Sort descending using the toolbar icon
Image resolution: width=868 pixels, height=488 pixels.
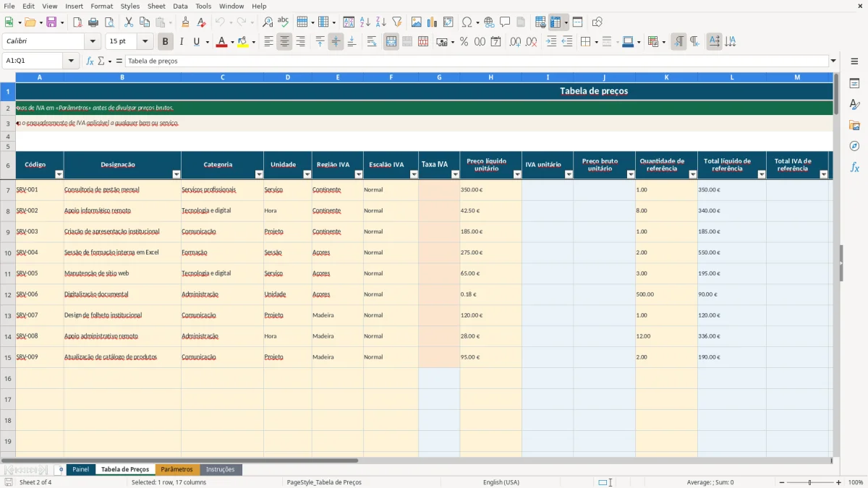[x=381, y=22]
